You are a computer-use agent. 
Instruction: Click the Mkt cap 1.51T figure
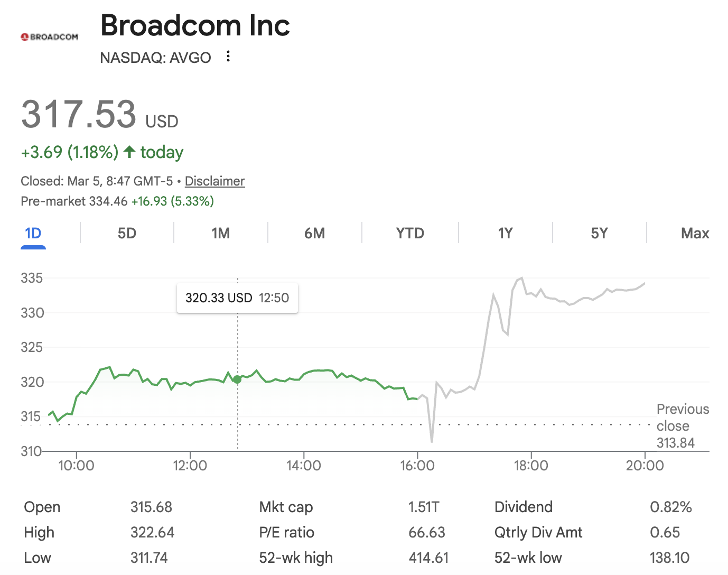point(423,507)
